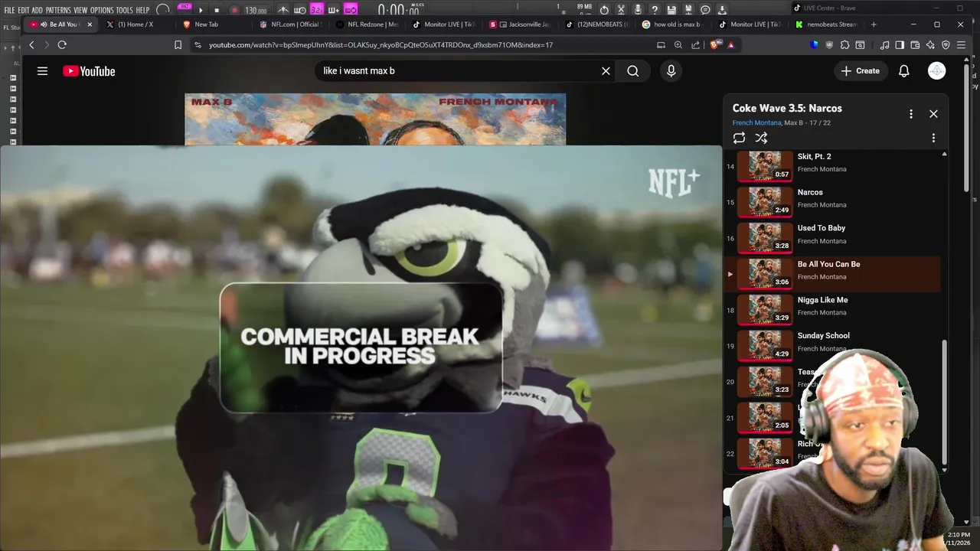Go to the YouTube home logo
Screen dimensions: 980x551
pyautogui.click(x=89, y=71)
